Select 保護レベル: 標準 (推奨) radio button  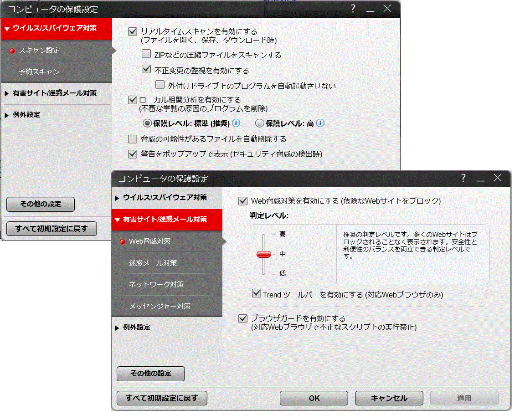(147, 123)
